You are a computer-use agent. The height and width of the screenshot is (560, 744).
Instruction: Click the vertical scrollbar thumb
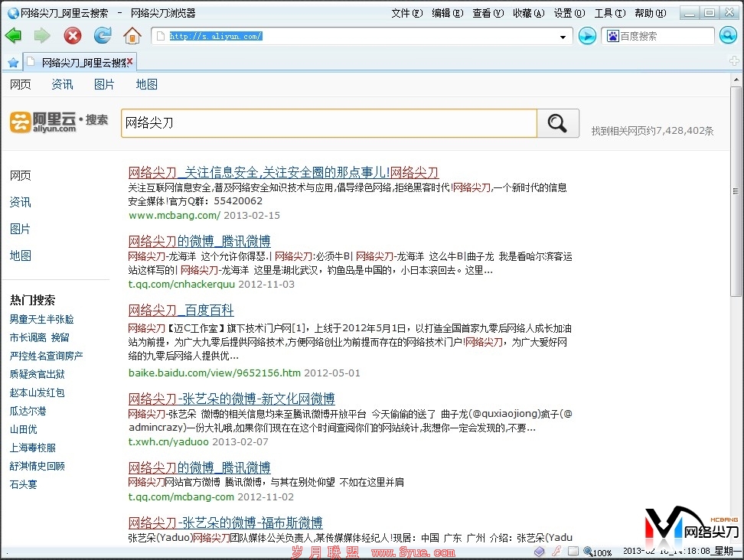[x=736, y=191]
